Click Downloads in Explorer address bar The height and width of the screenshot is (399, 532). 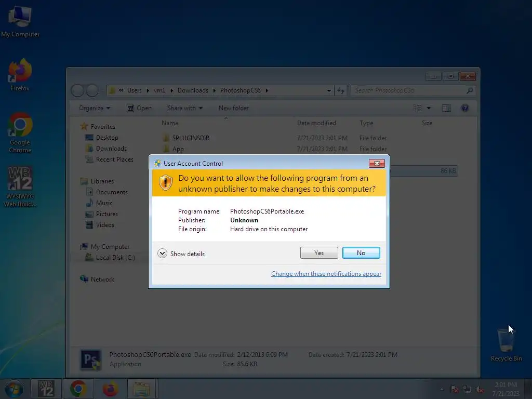193,90
